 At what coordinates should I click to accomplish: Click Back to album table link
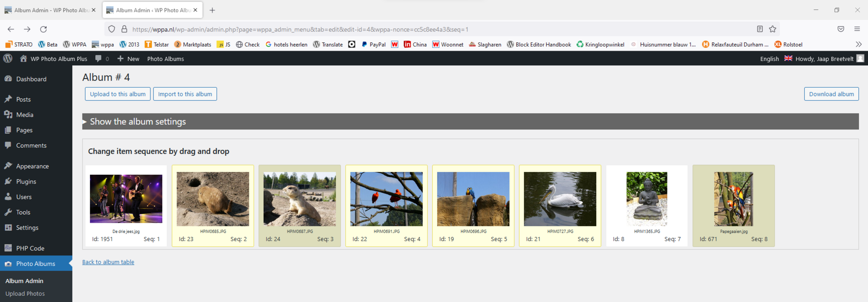point(108,262)
